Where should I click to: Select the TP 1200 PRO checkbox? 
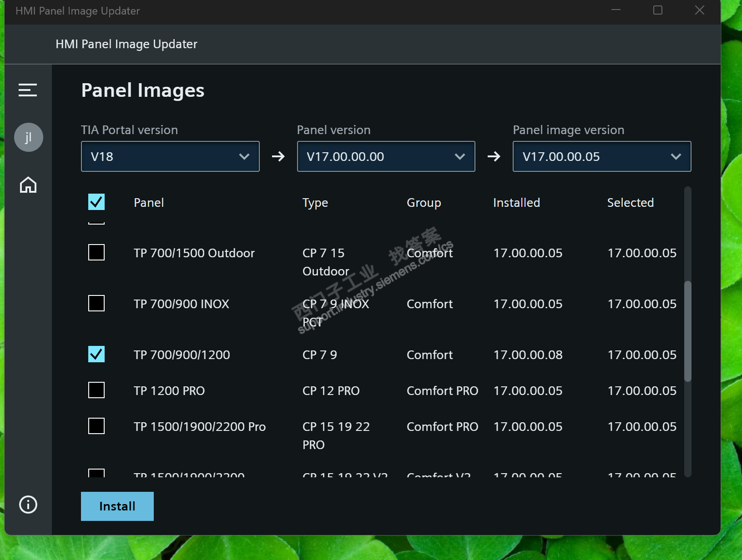point(96,390)
